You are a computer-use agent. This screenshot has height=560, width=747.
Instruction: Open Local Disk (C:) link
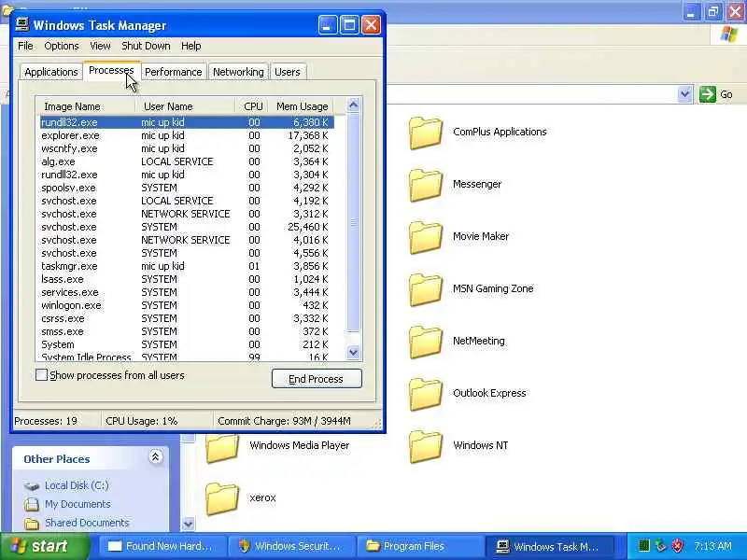77,485
